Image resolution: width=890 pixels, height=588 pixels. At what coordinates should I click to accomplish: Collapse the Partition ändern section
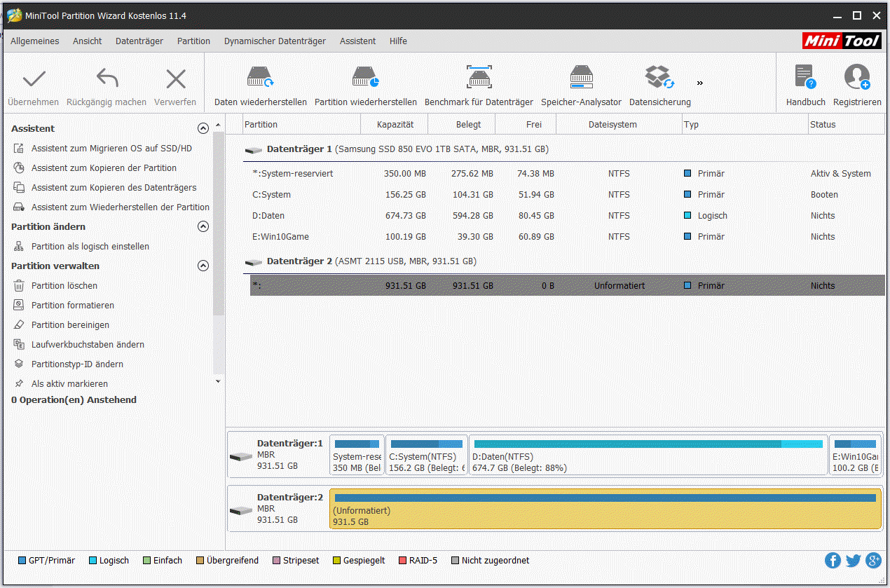203,226
